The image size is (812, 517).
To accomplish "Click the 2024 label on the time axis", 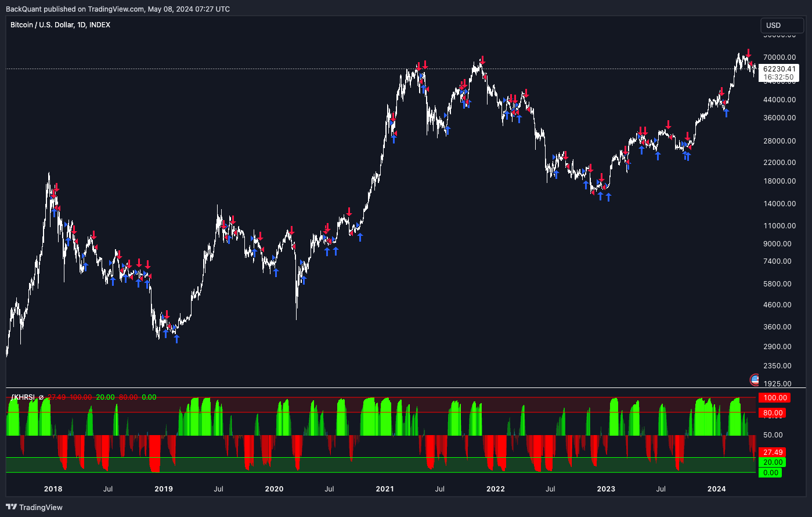I will 717,489.
